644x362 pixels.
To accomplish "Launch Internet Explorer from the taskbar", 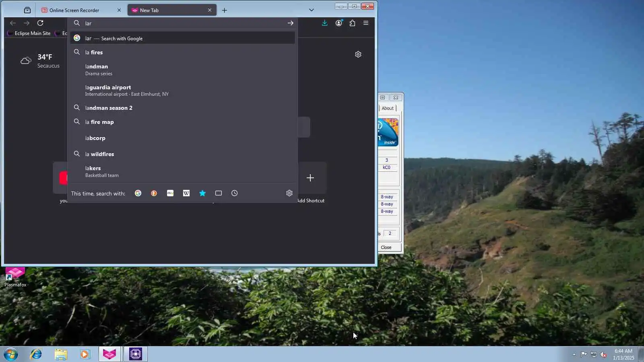I will tap(36, 354).
